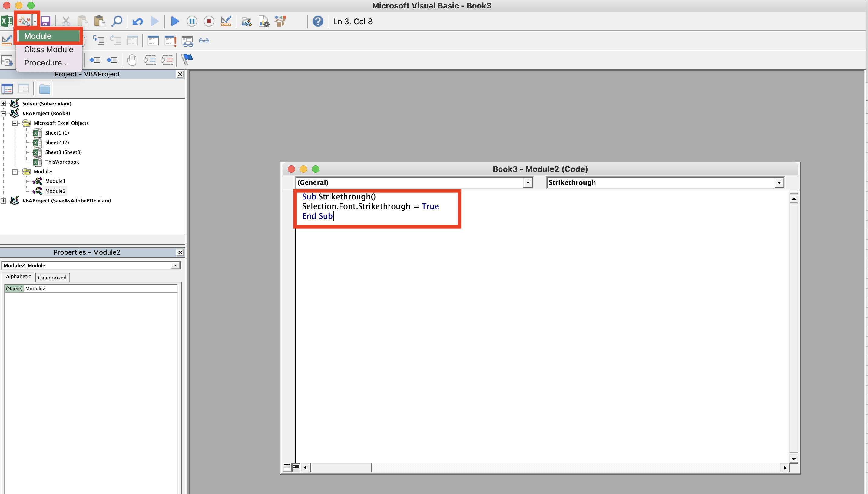
Task: Open Help with the blue question mark icon
Action: click(318, 22)
